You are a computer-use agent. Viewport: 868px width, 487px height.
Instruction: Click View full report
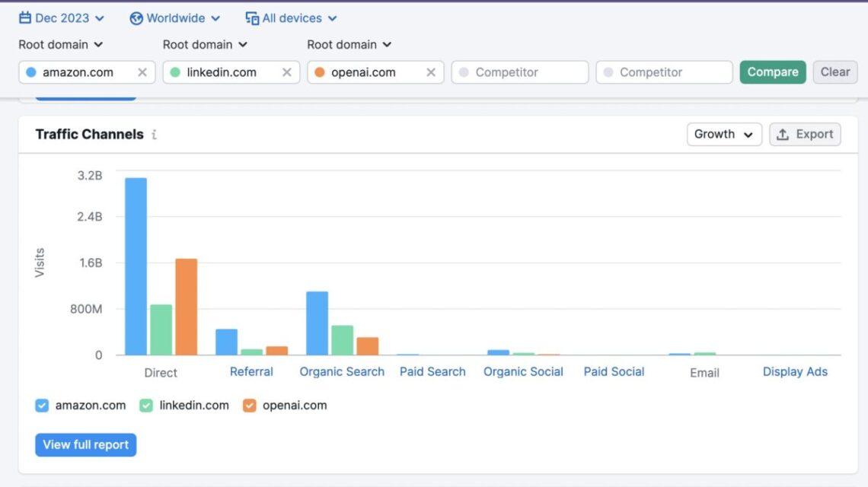click(x=85, y=444)
